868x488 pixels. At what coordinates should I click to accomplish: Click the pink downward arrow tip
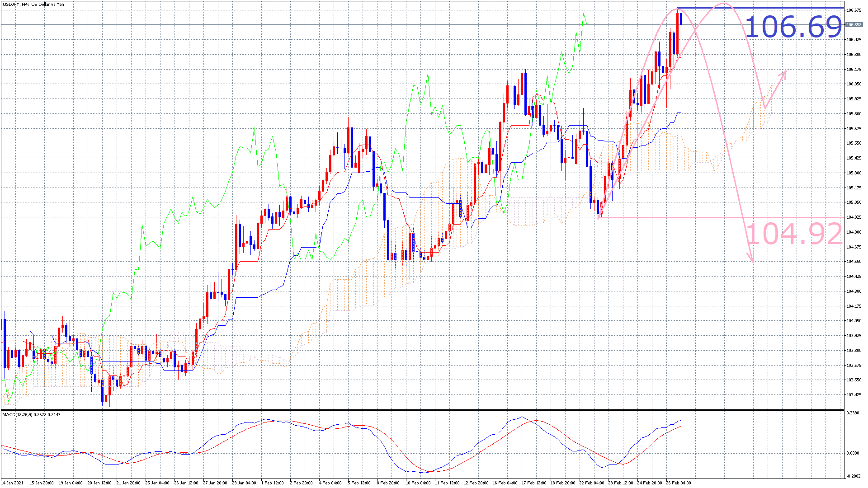(752, 262)
